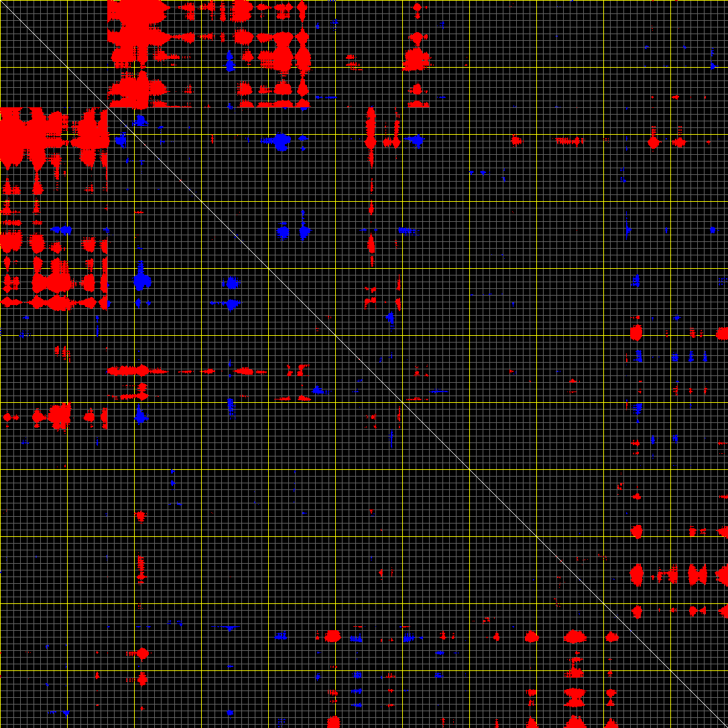The width and height of the screenshot is (728, 728).
Task: Click the left blob of the blue pair above center
Action: click(283, 232)
